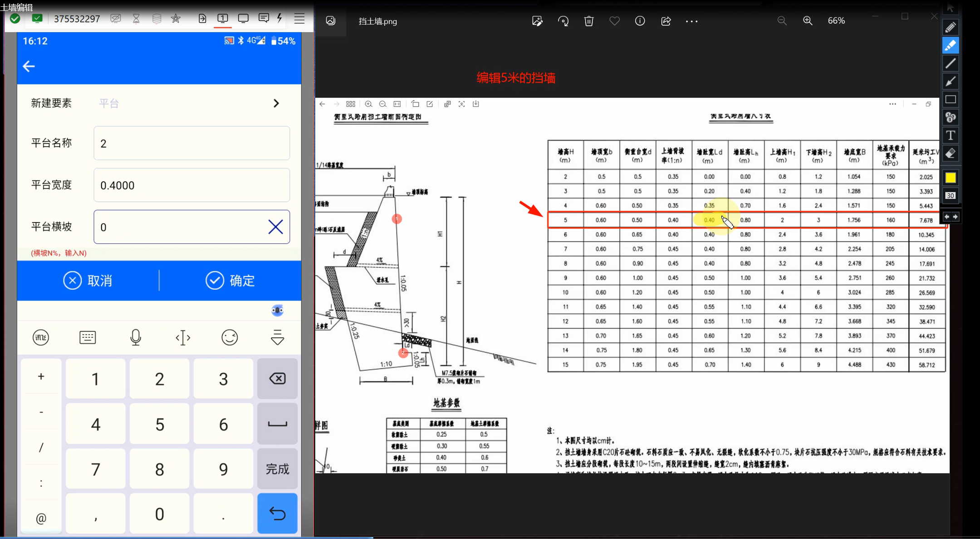The width and height of the screenshot is (980, 539).
Task: Click the blank monitor display icon
Action: [243, 18]
